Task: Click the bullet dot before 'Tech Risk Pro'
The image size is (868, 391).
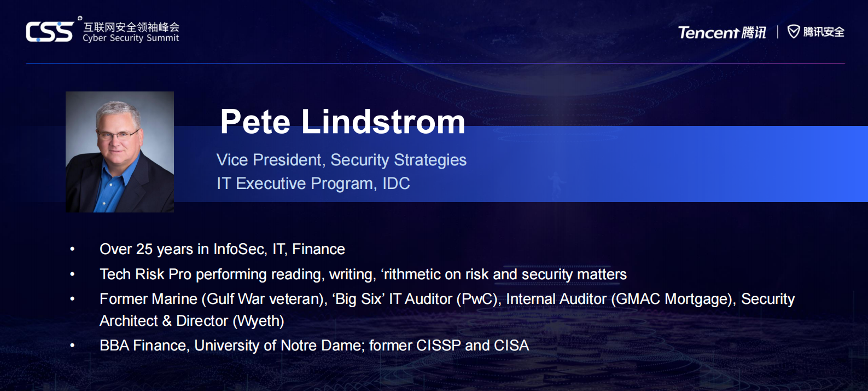Action: (x=72, y=274)
